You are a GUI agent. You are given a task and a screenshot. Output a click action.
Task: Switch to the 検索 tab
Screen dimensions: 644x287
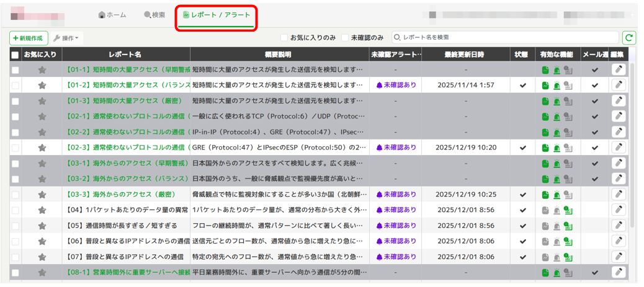pos(154,15)
